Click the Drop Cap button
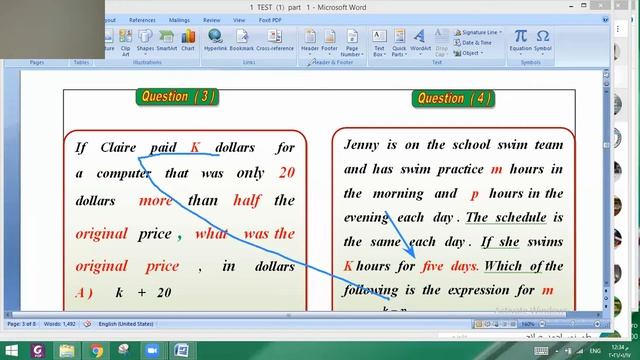640x360 pixels. pyautogui.click(x=441, y=43)
